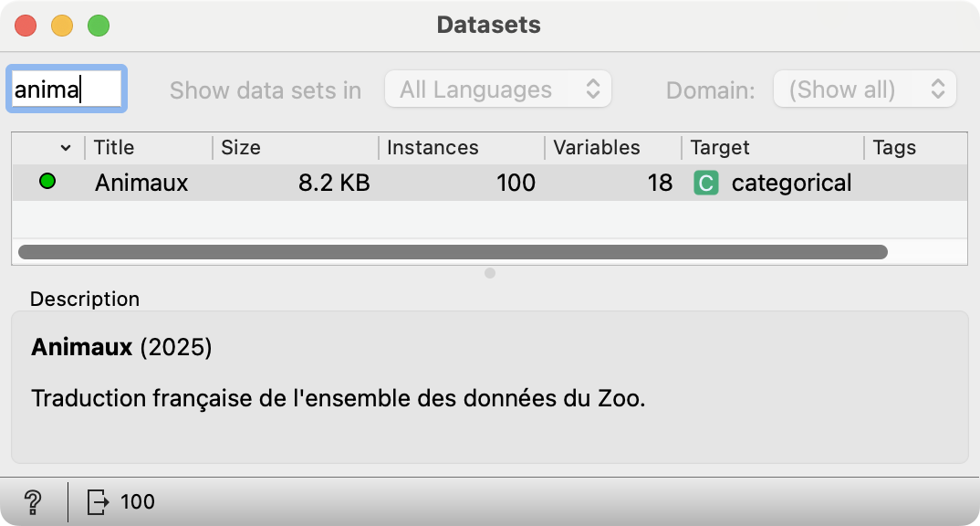The width and height of the screenshot is (980, 526).
Task: Click the green zoom window button
Action: pyautogui.click(x=99, y=26)
